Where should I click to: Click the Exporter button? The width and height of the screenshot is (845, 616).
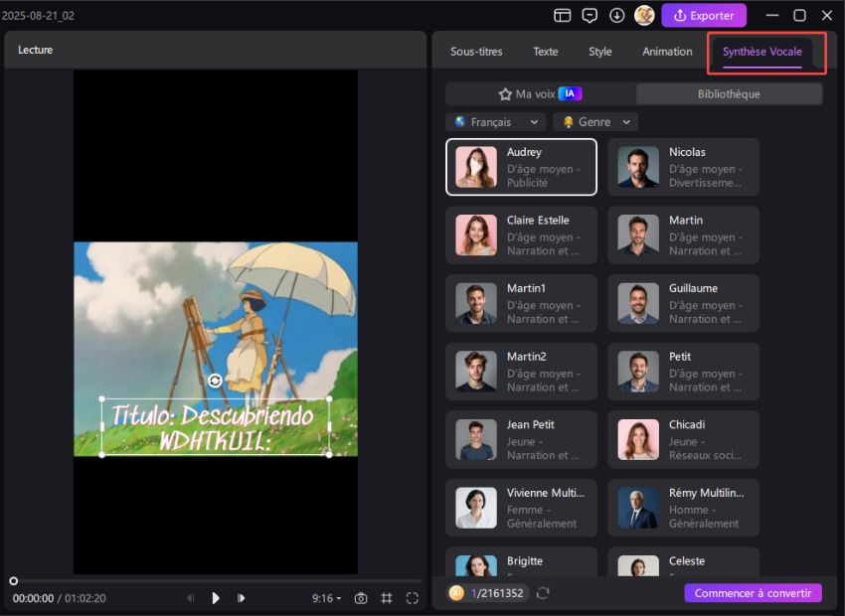(x=703, y=16)
